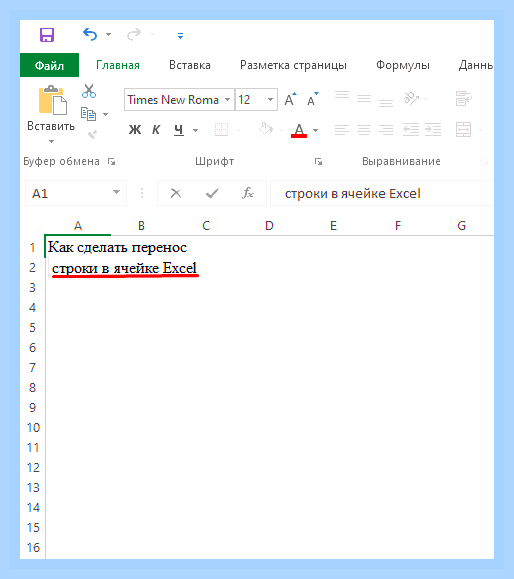This screenshot has width=514, height=579.
Task: Increase font size with the larger A icon
Action: coord(291,99)
